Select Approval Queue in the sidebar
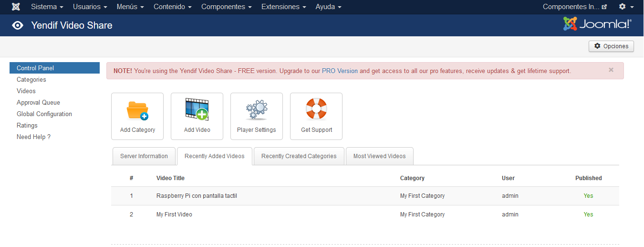 click(x=38, y=102)
